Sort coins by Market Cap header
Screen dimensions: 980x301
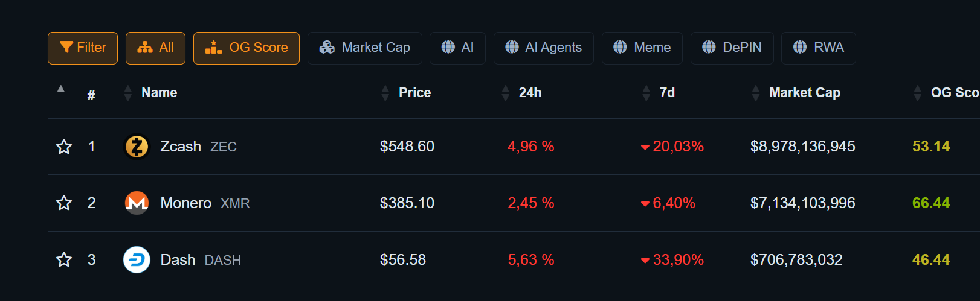804,93
